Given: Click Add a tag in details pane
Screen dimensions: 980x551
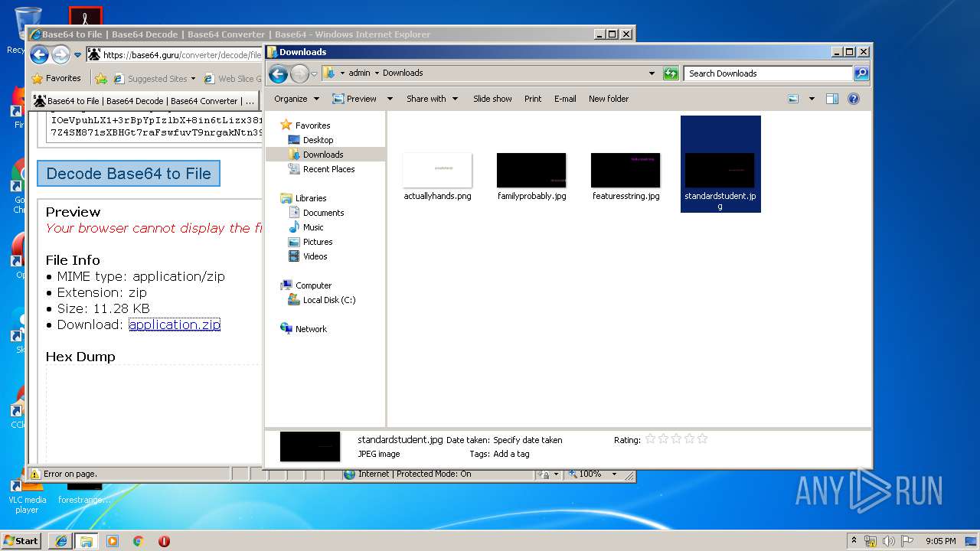Looking at the screenshot, I should pos(511,454).
